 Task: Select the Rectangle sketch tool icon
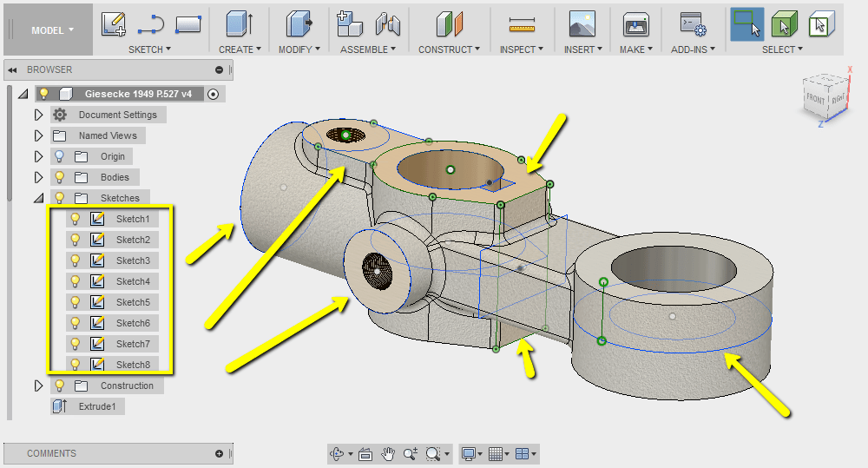188,24
